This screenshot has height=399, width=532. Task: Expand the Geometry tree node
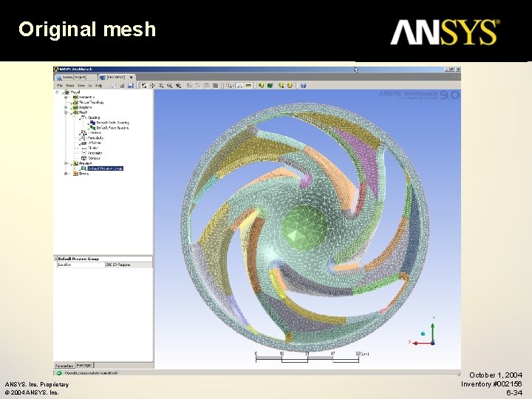tap(66, 97)
